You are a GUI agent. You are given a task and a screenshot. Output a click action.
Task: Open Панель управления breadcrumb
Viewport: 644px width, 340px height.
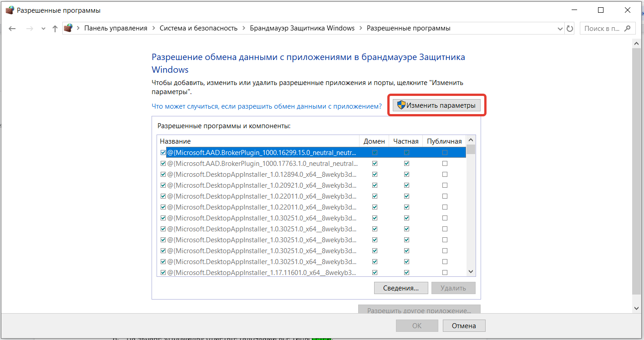pos(116,28)
